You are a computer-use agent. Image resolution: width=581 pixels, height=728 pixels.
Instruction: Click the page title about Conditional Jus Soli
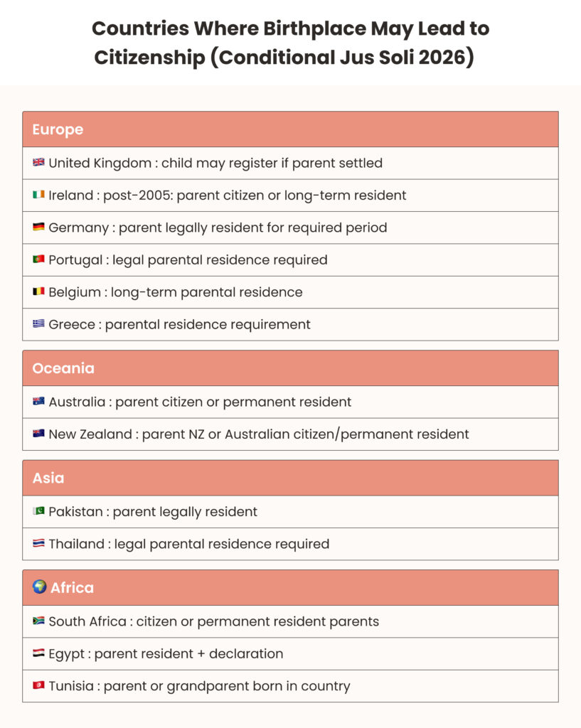(290, 43)
